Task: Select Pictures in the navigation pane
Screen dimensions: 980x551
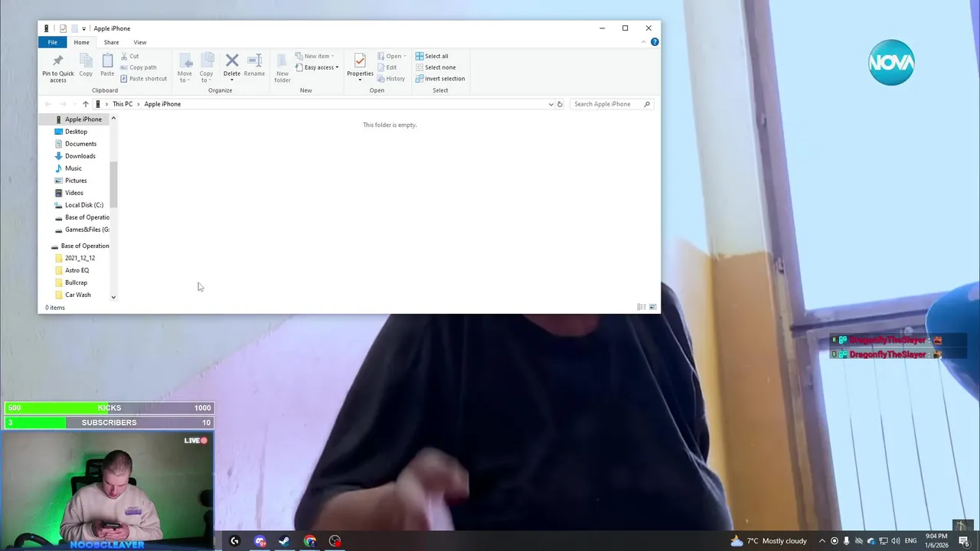Action: (70, 181)
